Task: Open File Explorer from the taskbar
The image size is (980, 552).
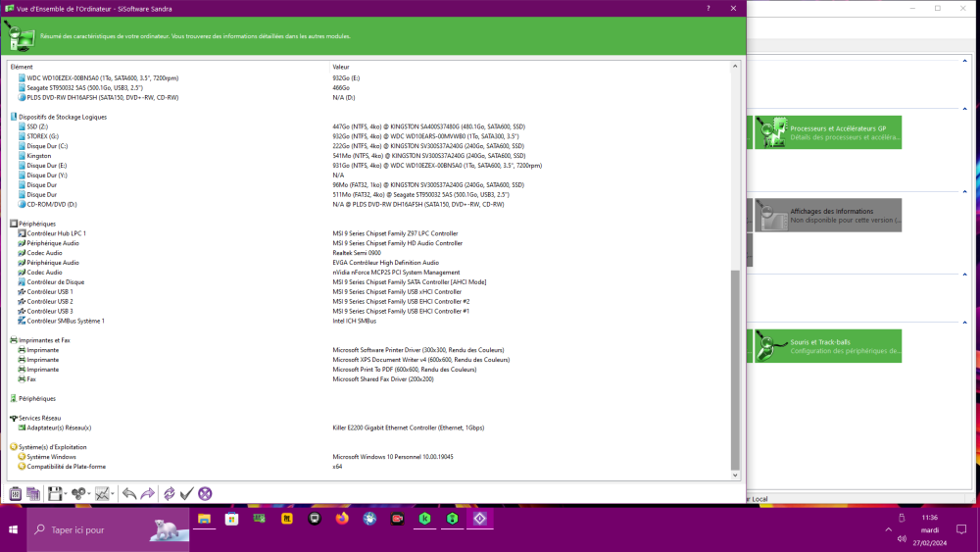Action: pyautogui.click(x=205, y=519)
